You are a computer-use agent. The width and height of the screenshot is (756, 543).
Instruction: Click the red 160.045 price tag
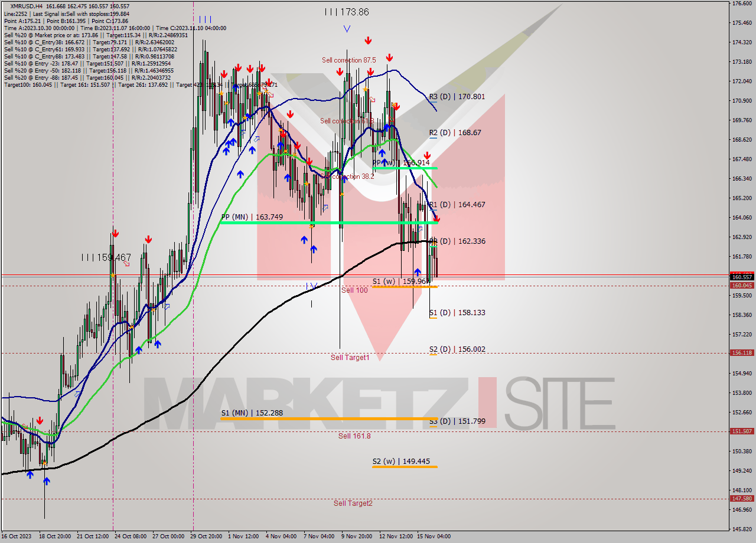tap(742, 286)
